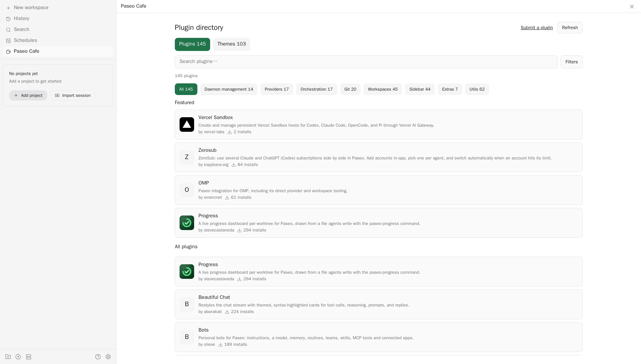Select the Paseo Cafe cup icon
Screen dimensions: 641x364
[8, 52]
